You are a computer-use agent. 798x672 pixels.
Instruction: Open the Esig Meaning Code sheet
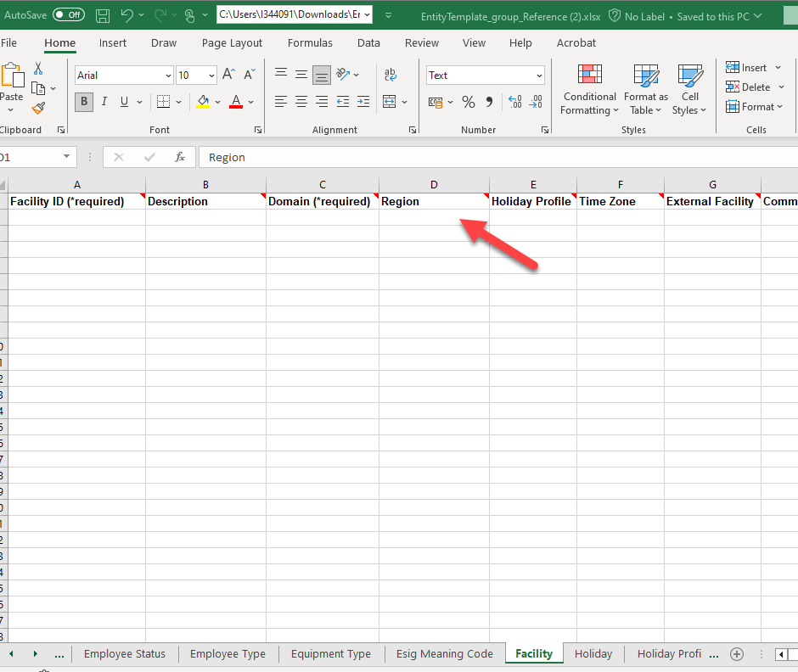(444, 653)
